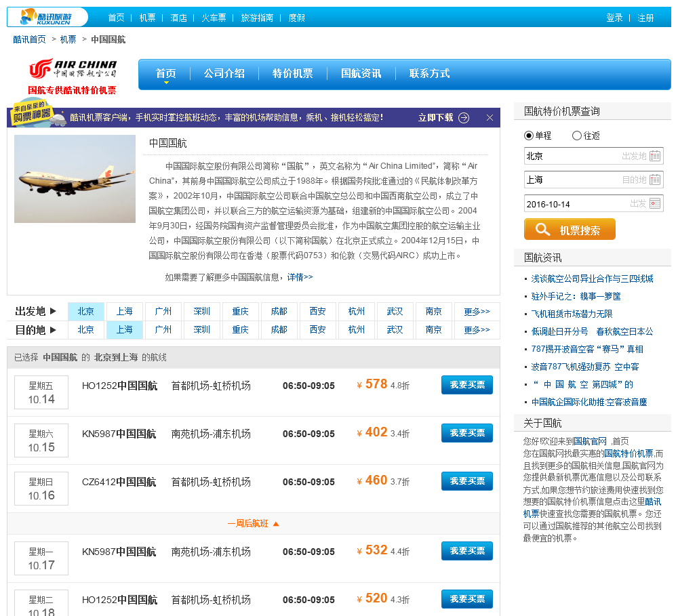Click the 2016-10-14 date input field
Image resolution: width=678 pixels, height=616 pixels.
click(594, 203)
